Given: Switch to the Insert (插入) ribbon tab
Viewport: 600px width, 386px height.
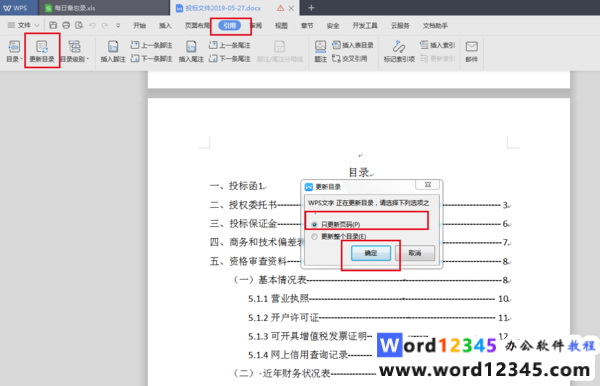Looking at the screenshot, I should coord(165,26).
